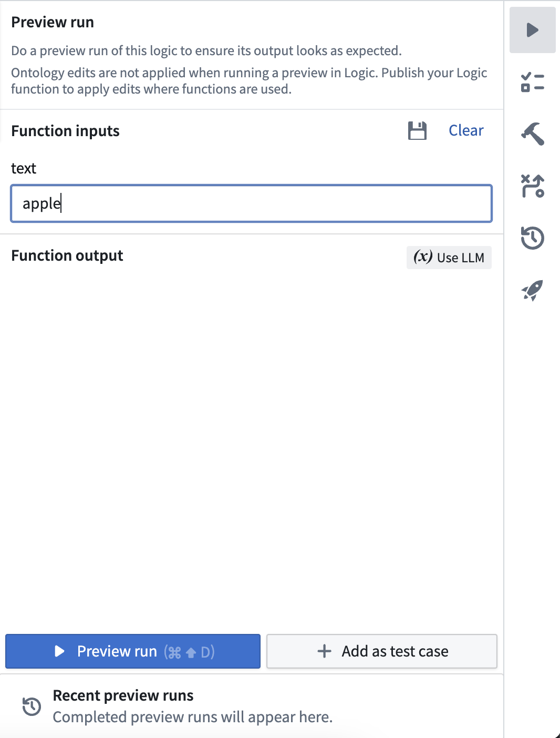Click the play triangle inside the blue Preview run button

pos(59,651)
